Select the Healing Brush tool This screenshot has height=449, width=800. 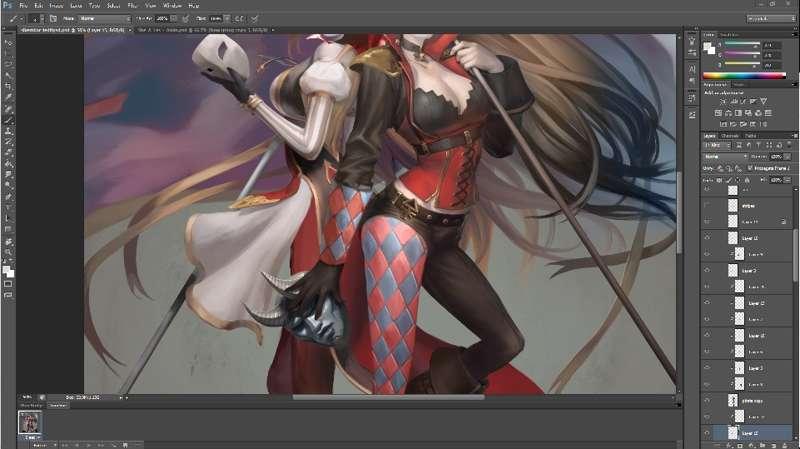pos(8,109)
